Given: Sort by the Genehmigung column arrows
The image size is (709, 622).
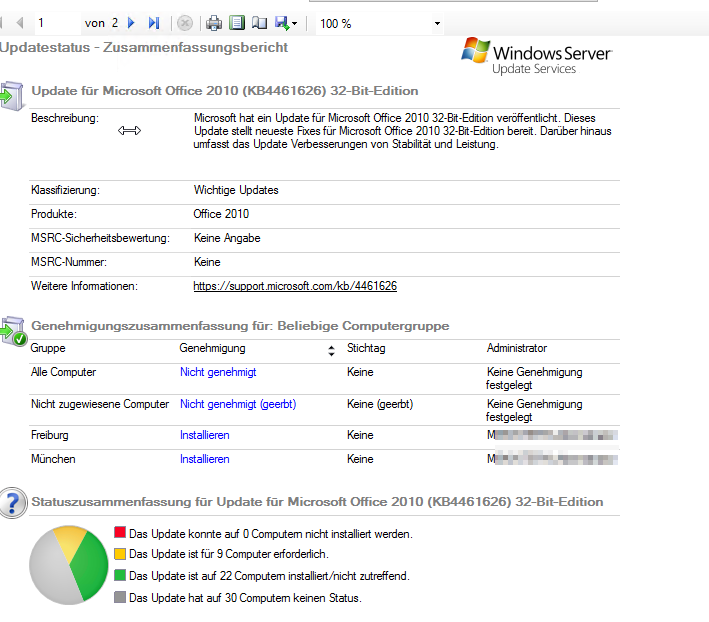Looking at the screenshot, I should coord(331,351).
